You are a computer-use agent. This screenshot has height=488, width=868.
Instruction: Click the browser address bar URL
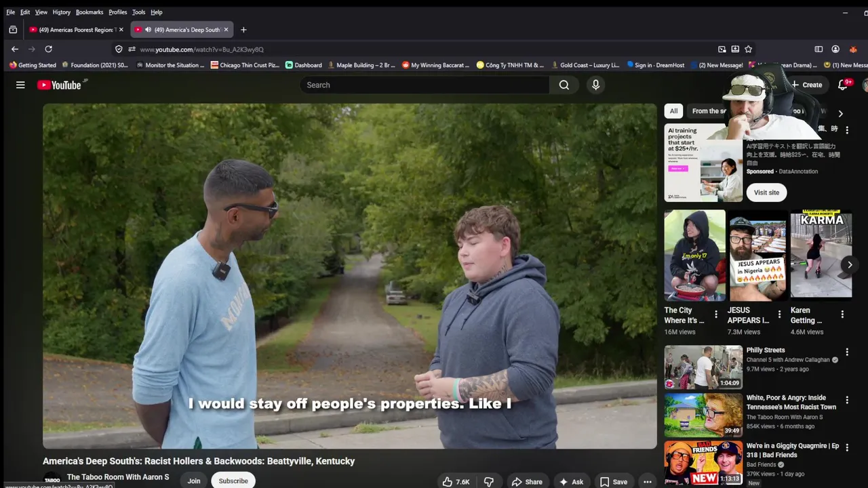(201, 49)
